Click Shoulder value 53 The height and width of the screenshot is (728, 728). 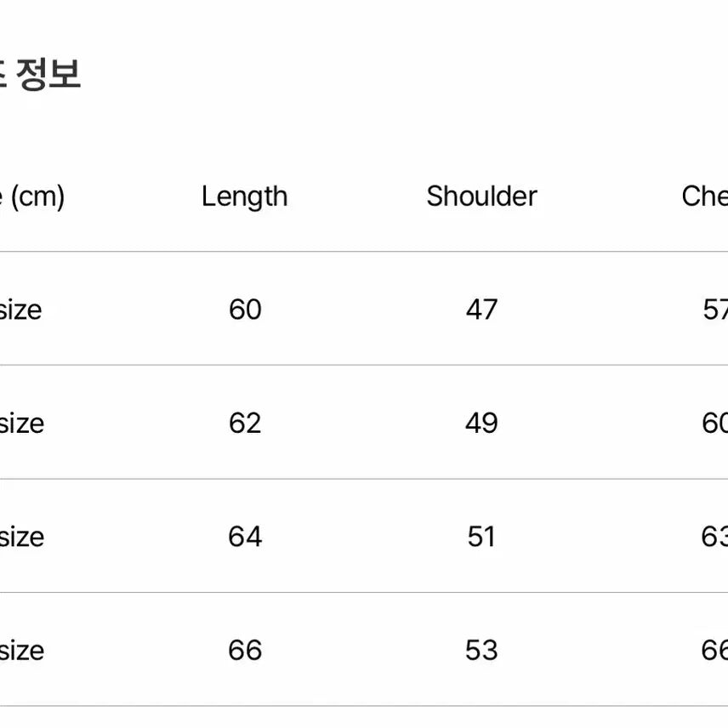481,651
